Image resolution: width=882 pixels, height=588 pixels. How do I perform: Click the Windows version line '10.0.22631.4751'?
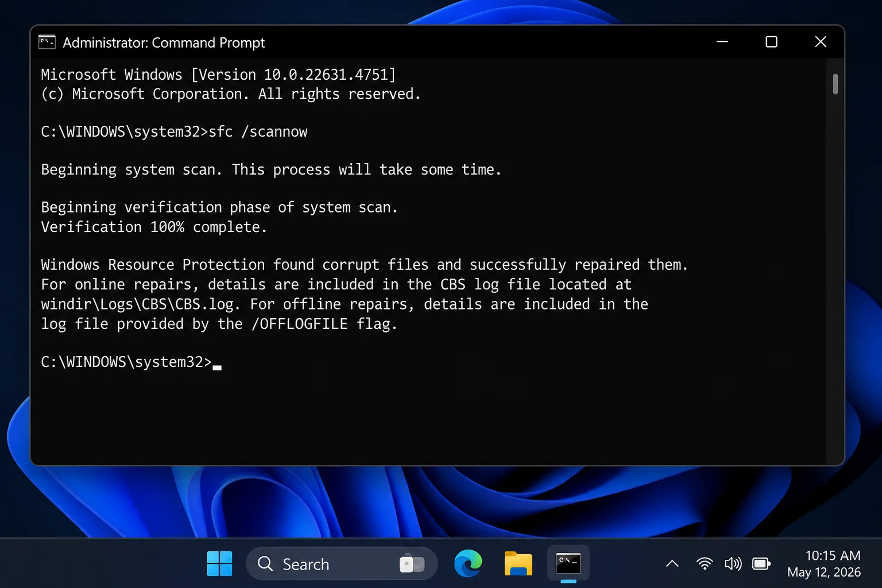click(x=218, y=75)
